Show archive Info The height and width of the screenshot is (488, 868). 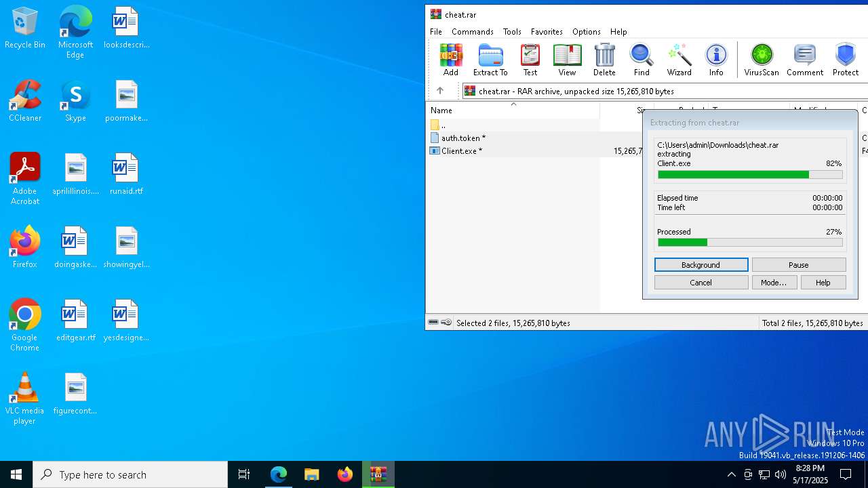716,60
